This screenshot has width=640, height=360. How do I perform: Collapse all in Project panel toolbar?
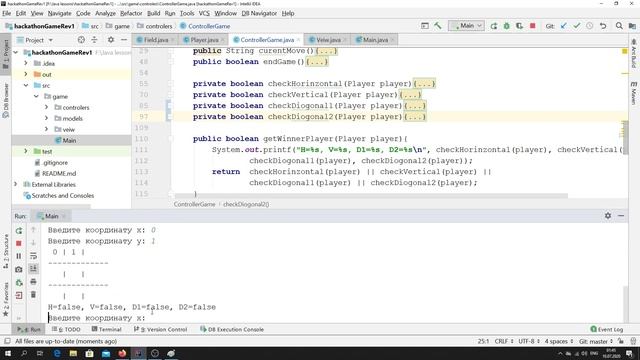point(94,40)
